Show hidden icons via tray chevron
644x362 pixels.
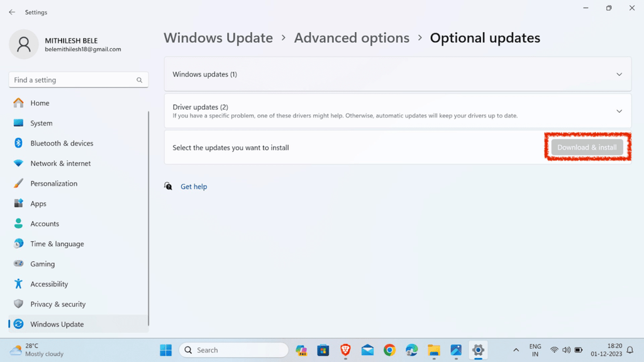click(x=516, y=350)
